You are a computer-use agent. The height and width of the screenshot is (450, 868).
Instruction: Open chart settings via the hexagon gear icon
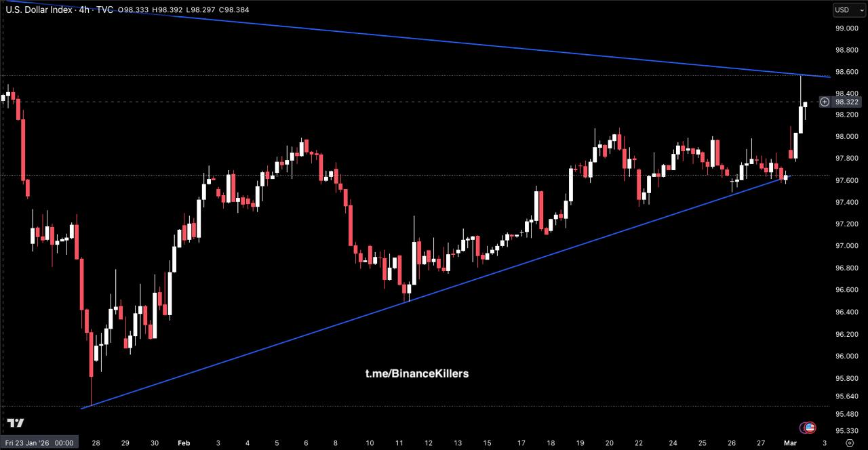[x=849, y=443]
